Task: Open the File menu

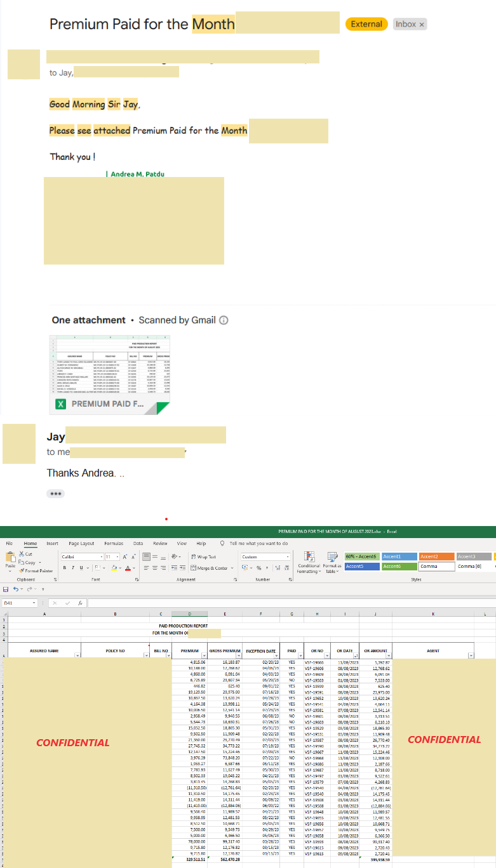Action: click(9, 543)
